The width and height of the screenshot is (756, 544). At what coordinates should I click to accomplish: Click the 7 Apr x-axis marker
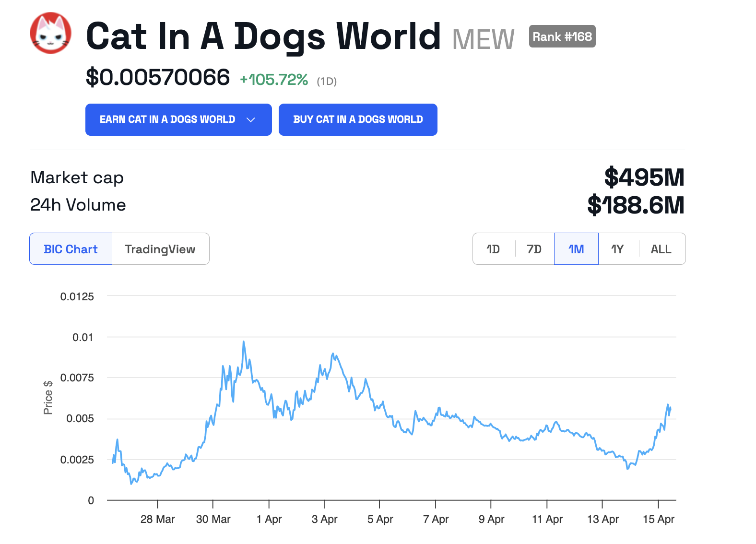click(x=436, y=519)
